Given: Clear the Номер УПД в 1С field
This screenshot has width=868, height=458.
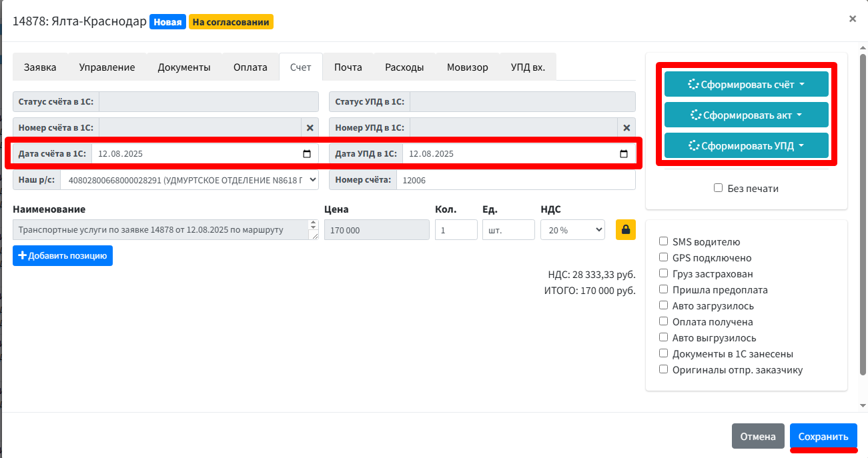Looking at the screenshot, I should point(626,127).
